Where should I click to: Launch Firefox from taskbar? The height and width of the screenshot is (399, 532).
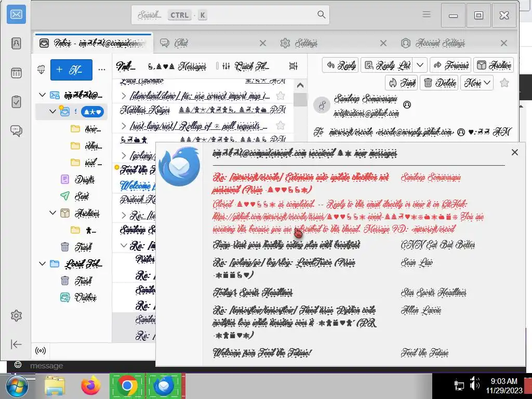pos(90,386)
